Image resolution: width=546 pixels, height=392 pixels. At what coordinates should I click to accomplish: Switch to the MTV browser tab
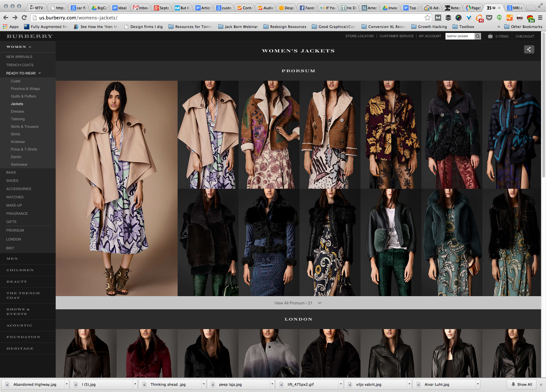click(x=36, y=8)
